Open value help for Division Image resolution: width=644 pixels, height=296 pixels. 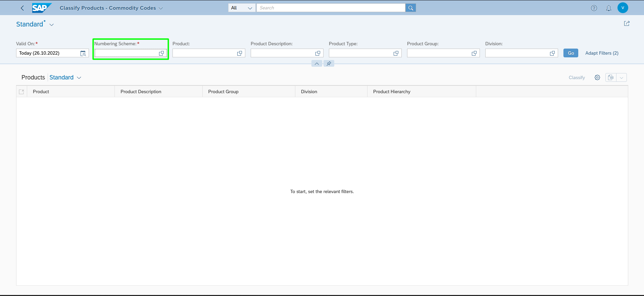click(552, 53)
